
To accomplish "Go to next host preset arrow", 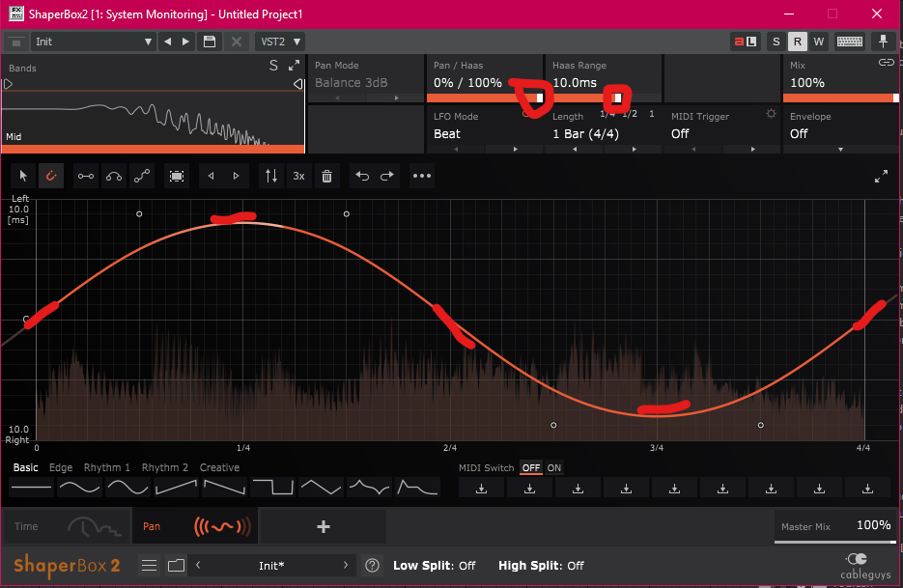I will [x=185, y=42].
